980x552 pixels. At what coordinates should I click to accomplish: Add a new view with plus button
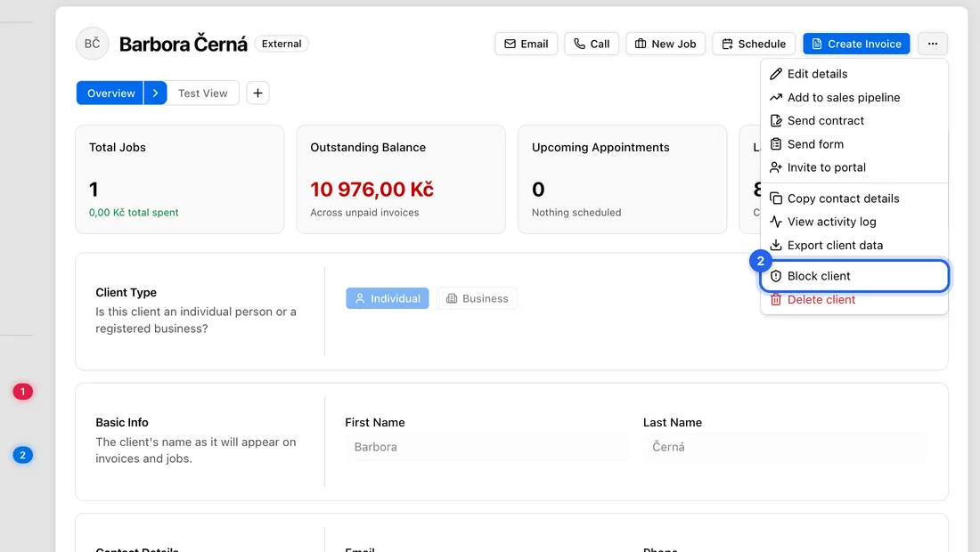coord(257,93)
